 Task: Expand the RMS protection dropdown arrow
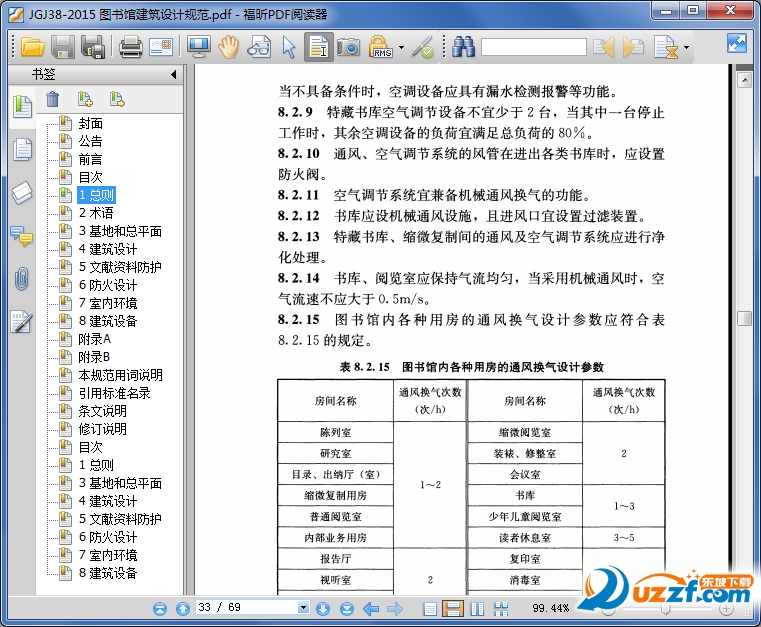pyautogui.click(x=401, y=47)
